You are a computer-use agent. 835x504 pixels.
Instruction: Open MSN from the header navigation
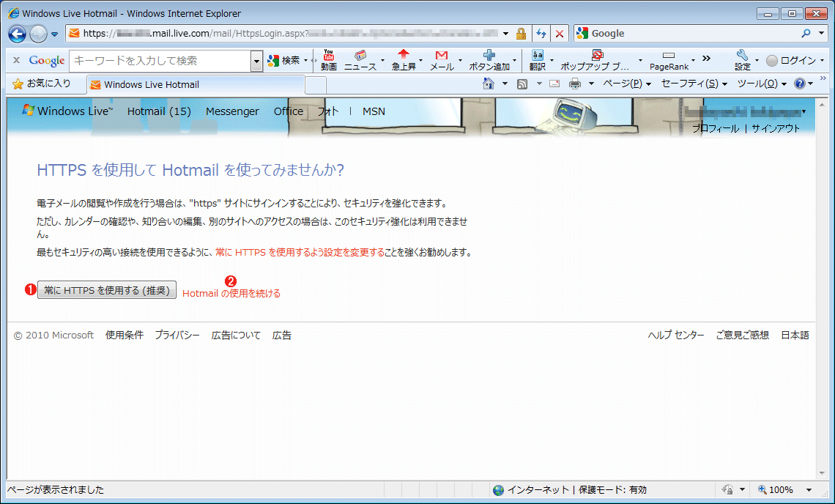[374, 111]
